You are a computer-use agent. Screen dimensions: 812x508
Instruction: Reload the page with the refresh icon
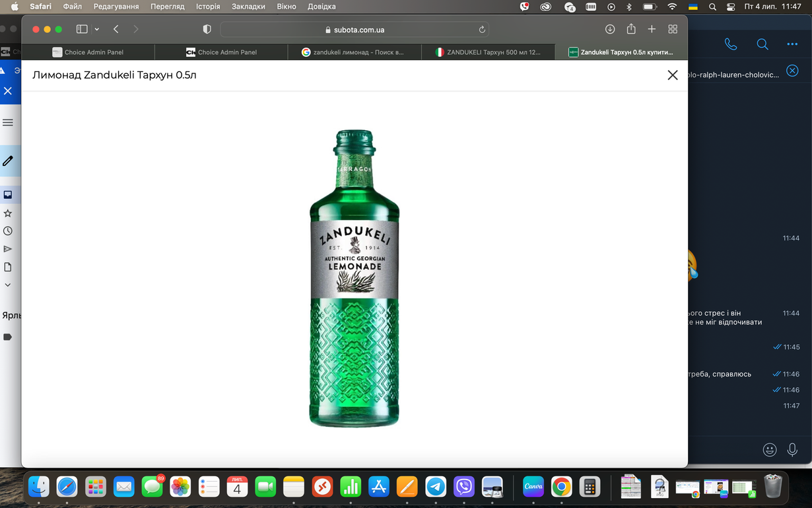click(x=482, y=30)
